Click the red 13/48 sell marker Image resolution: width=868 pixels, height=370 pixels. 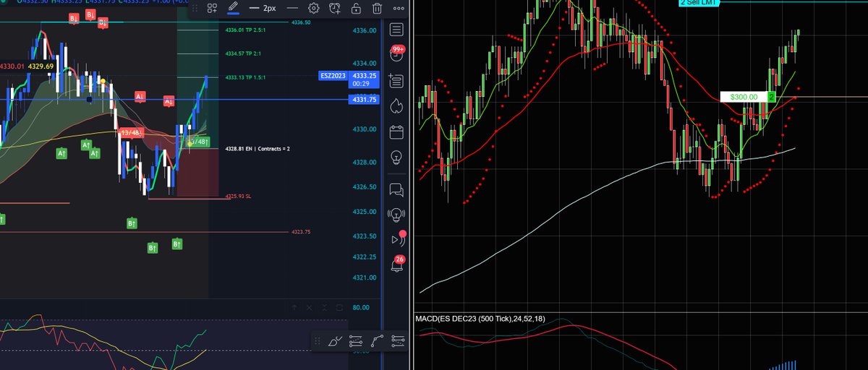coord(132,133)
